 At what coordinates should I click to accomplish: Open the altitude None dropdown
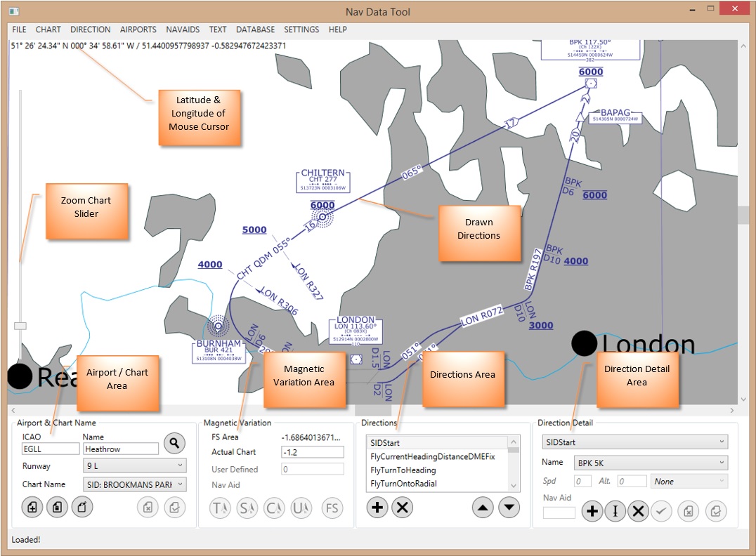tap(689, 481)
